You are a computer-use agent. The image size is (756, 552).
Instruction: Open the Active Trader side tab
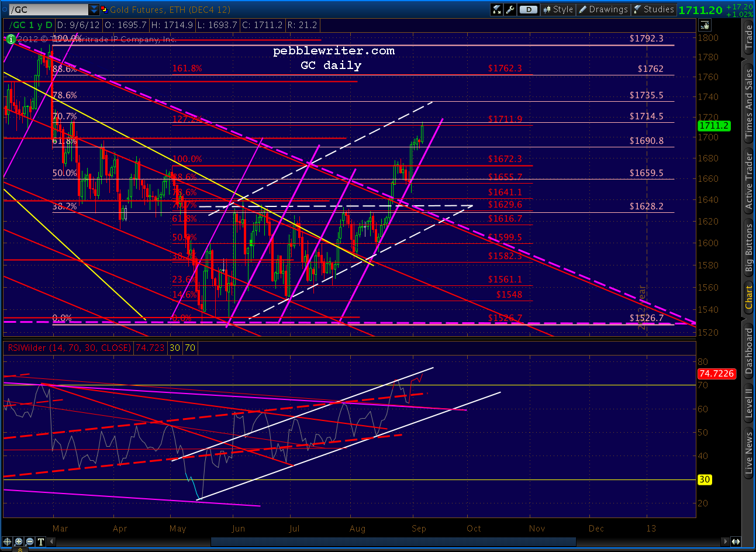pyautogui.click(x=749, y=180)
